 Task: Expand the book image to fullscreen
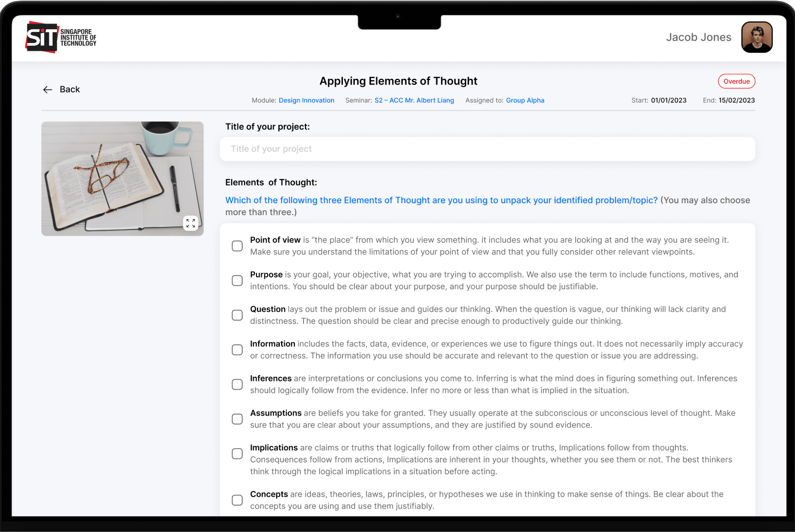click(191, 223)
